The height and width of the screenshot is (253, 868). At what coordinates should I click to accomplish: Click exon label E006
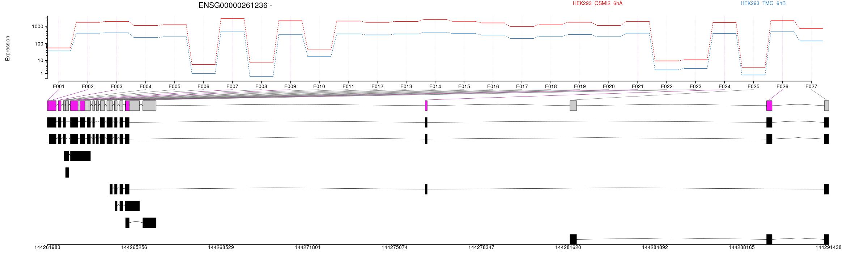click(203, 87)
